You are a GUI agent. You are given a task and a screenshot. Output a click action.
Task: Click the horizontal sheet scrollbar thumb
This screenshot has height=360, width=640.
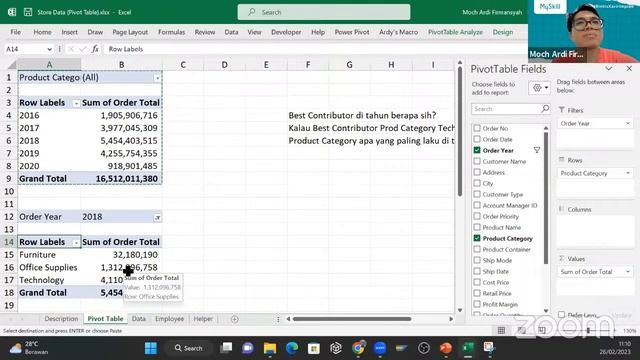pos(352,319)
